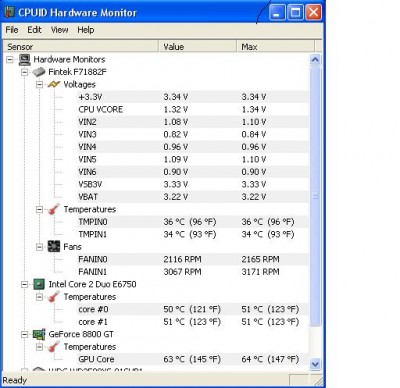
Task: Maximize the Hardware Monitor window
Action: [x=295, y=13]
